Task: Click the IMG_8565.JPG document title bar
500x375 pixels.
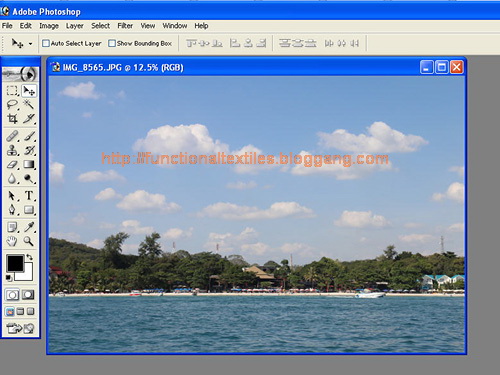Action: (233, 67)
